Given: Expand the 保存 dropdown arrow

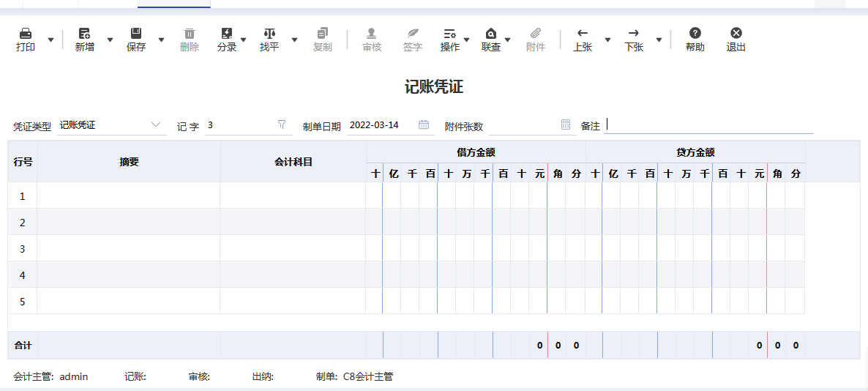Looking at the screenshot, I should tap(161, 40).
